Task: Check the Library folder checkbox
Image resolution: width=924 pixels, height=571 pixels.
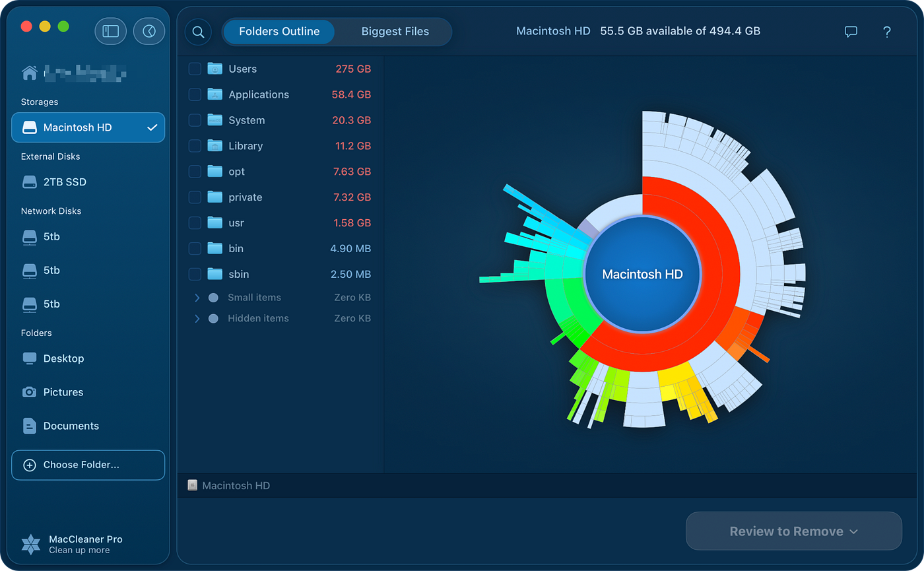Action: 195,146
